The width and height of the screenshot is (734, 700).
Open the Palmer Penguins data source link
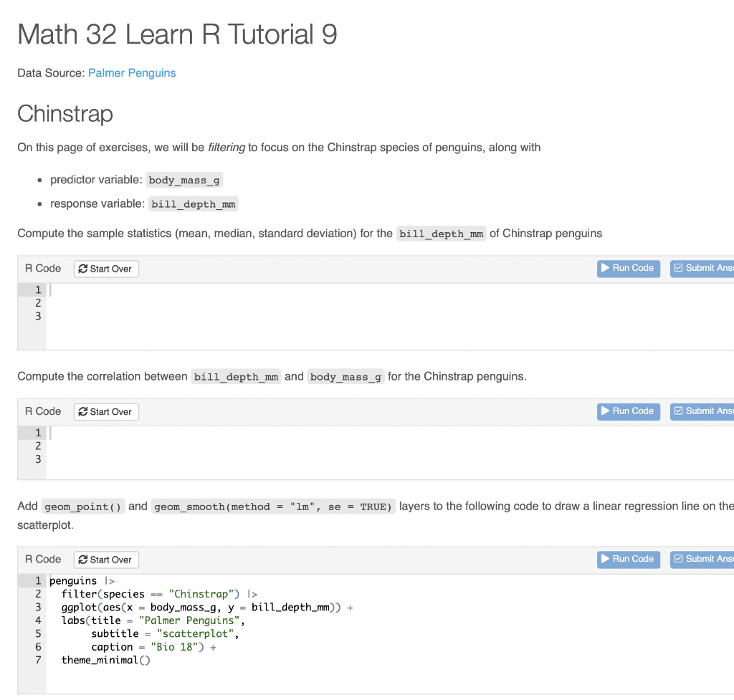[132, 72]
